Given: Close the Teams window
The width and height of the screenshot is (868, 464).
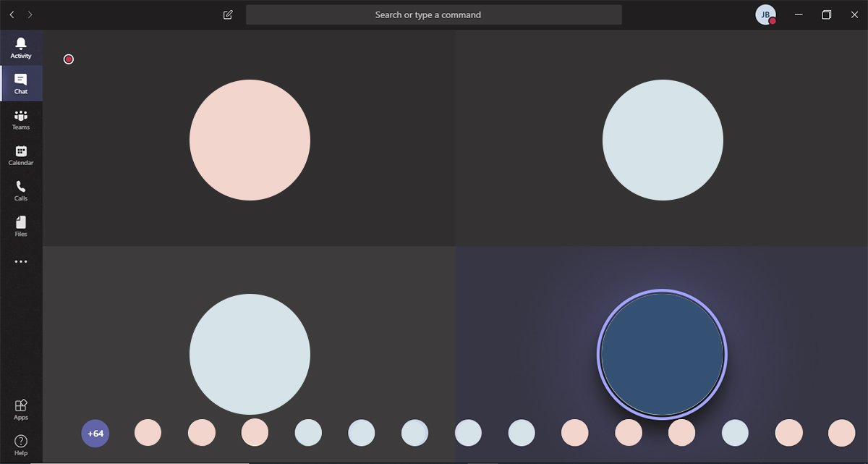Looking at the screenshot, I should pyautogui.click(x=854, y=14).
